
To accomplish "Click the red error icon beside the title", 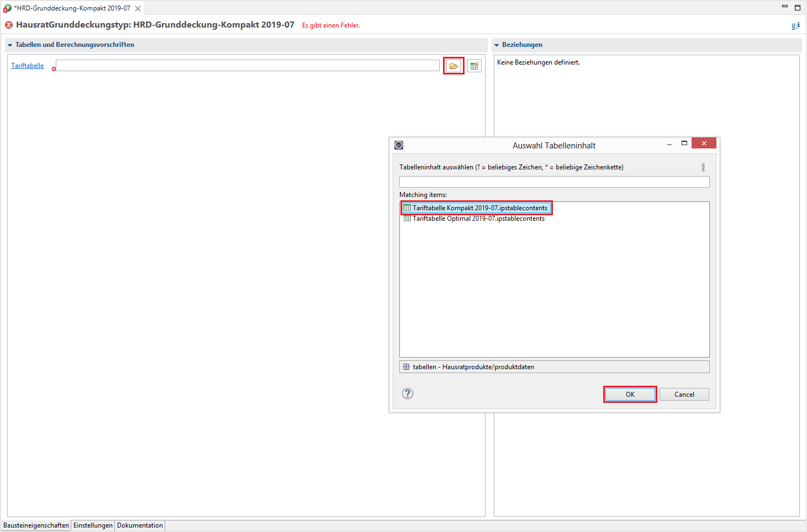I will (x=9, y=25).
